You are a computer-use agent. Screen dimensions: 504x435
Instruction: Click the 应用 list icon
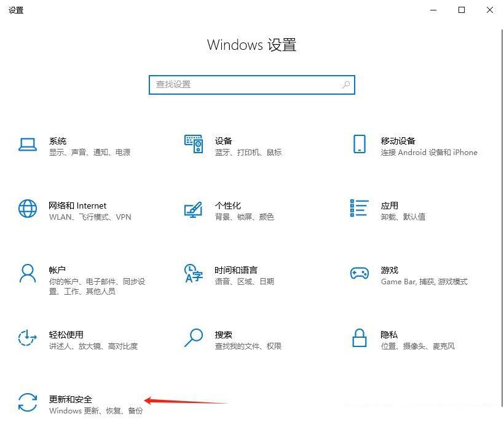tap(359, 208)
